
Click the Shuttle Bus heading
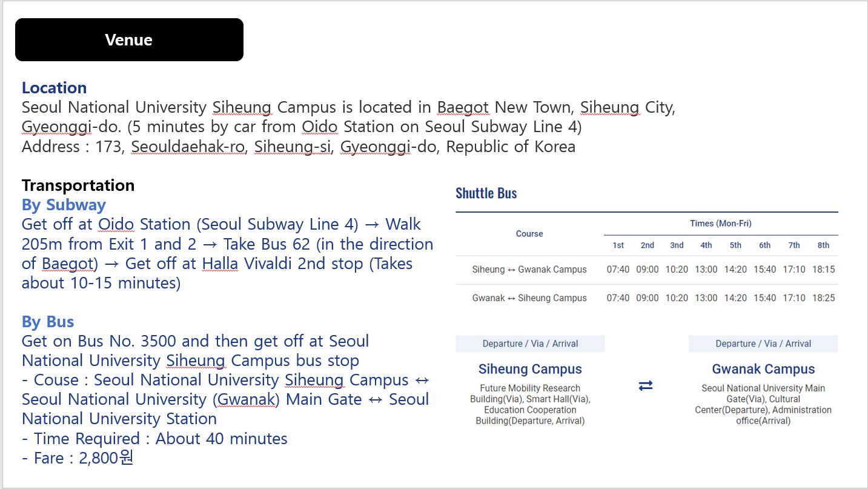coord(486,193)
